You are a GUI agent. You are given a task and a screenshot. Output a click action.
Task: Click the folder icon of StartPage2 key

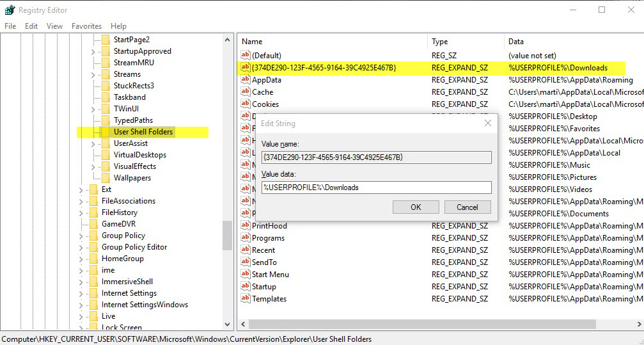click(106, 40)
